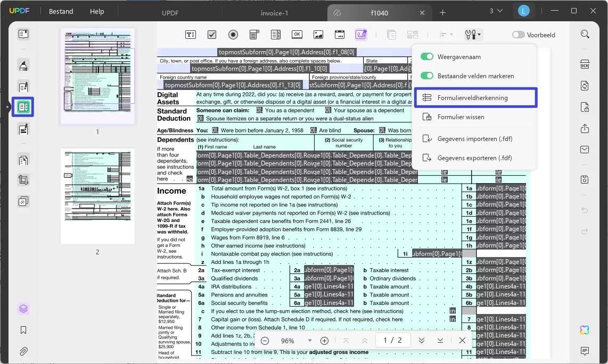Open the 96% zoom level dropdown
The image size is (608, 364).
(x=309, y=341)
